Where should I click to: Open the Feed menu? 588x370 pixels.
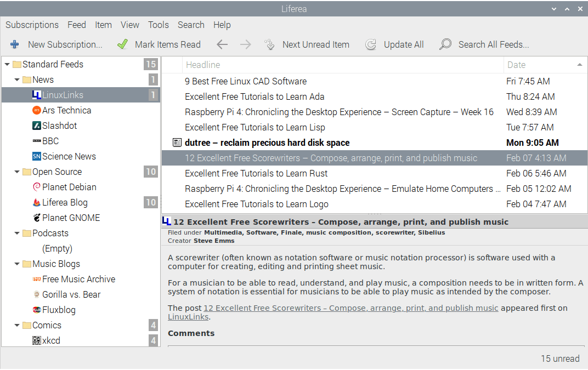pyautogui.click(x=76, y=25)
